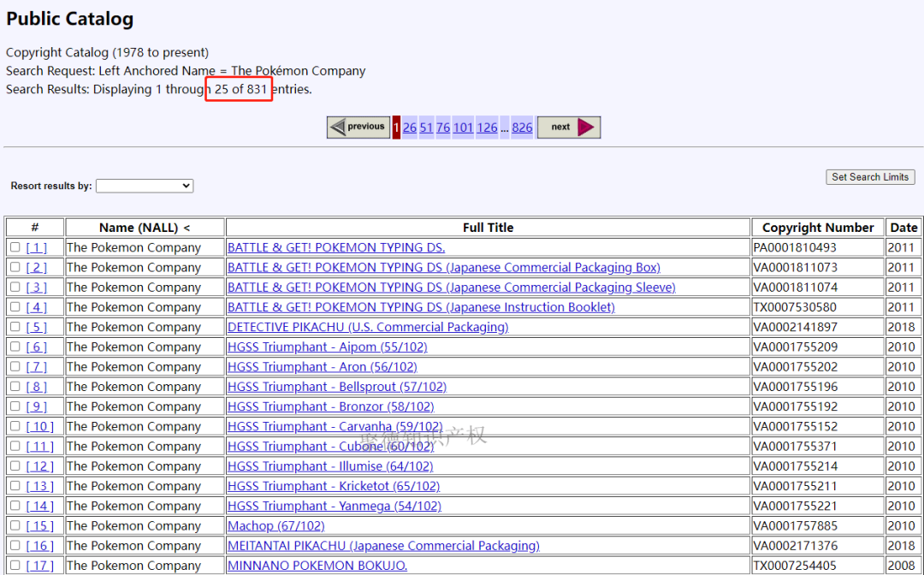Open HGSS Triumphant - Bronzor (58/102)

(x=330, y=406)
